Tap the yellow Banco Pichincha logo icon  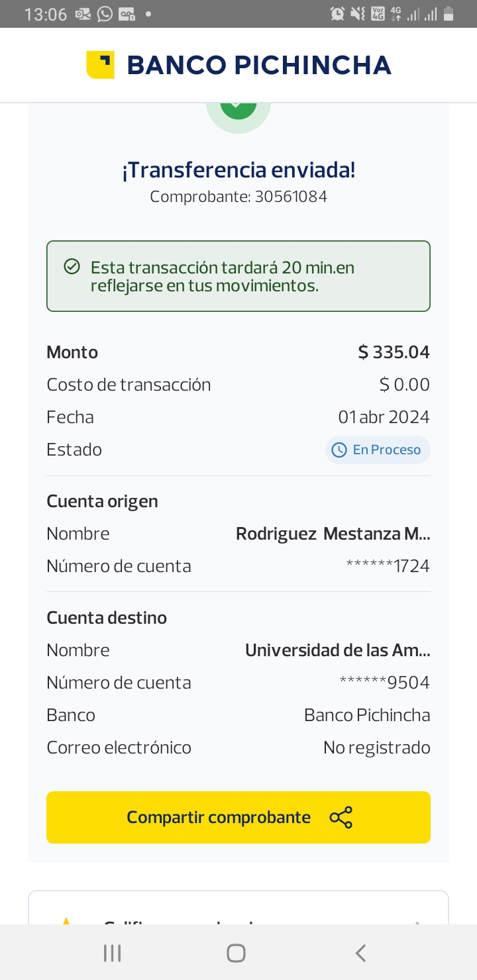[x=100, y=65]
